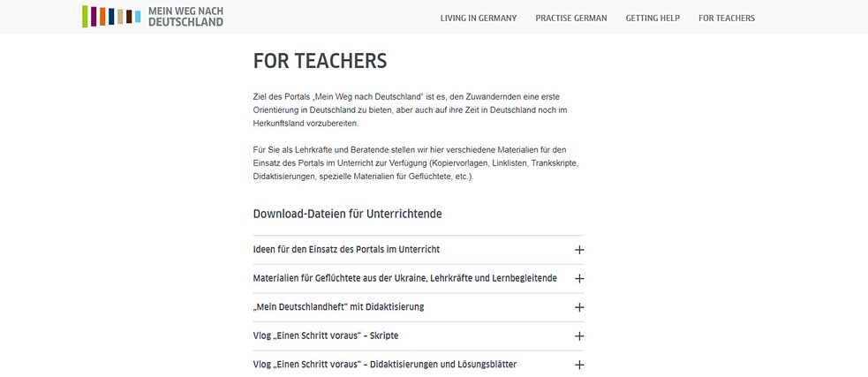This screenshot has height=377, width=868.
Task: Click the 'FOR TEACHERS' page heading
Action: point(320,61)
